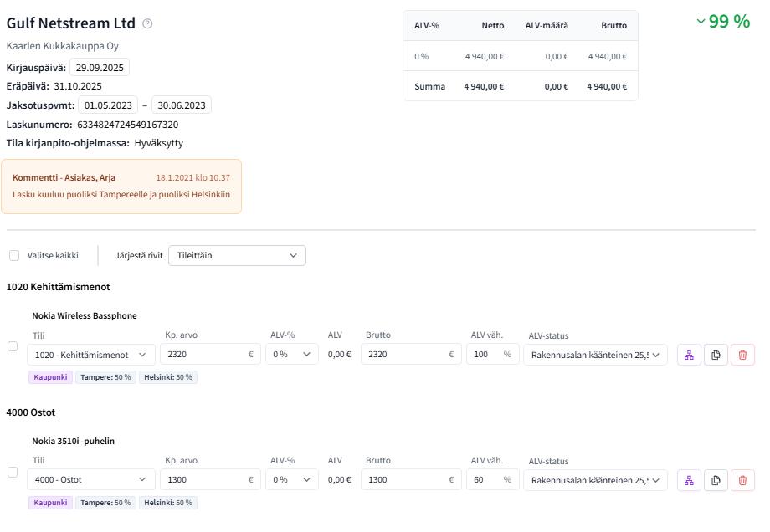
Task: Open ALV-% dropdown on Nokia Wireless Bassphone row
Action: (292, 355)
